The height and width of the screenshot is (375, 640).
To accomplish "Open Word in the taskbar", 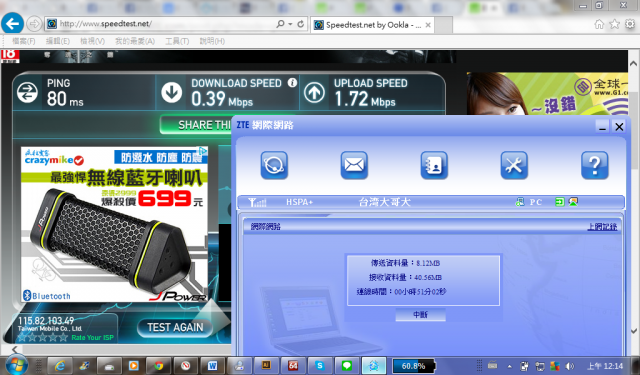I will 212,366.
